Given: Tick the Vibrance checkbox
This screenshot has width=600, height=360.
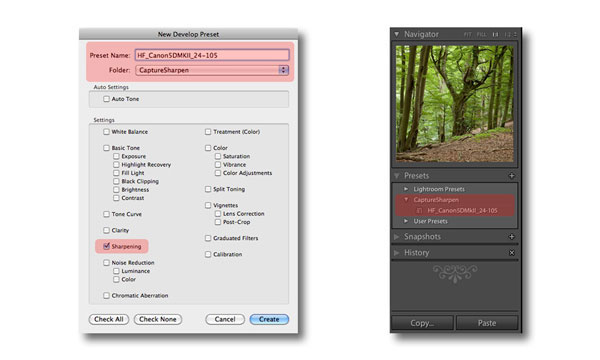Looking at the screenshot, I should click(218, 165).
